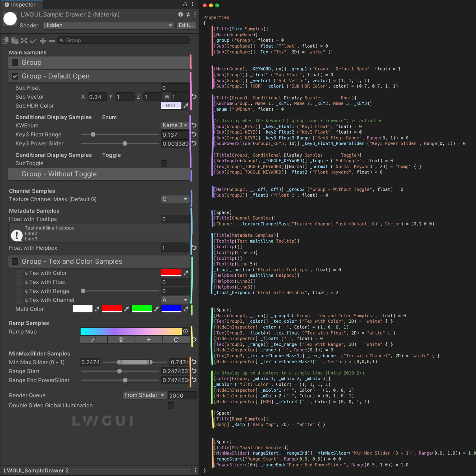Open the Render Queue From Shader dropdown
The height and width of the screenshot is (476, 476).
144,395
